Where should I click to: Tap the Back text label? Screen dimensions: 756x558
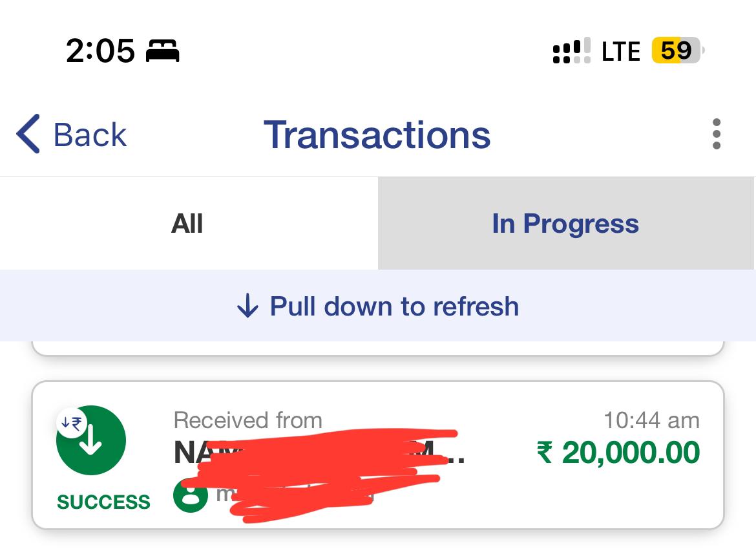90,134
